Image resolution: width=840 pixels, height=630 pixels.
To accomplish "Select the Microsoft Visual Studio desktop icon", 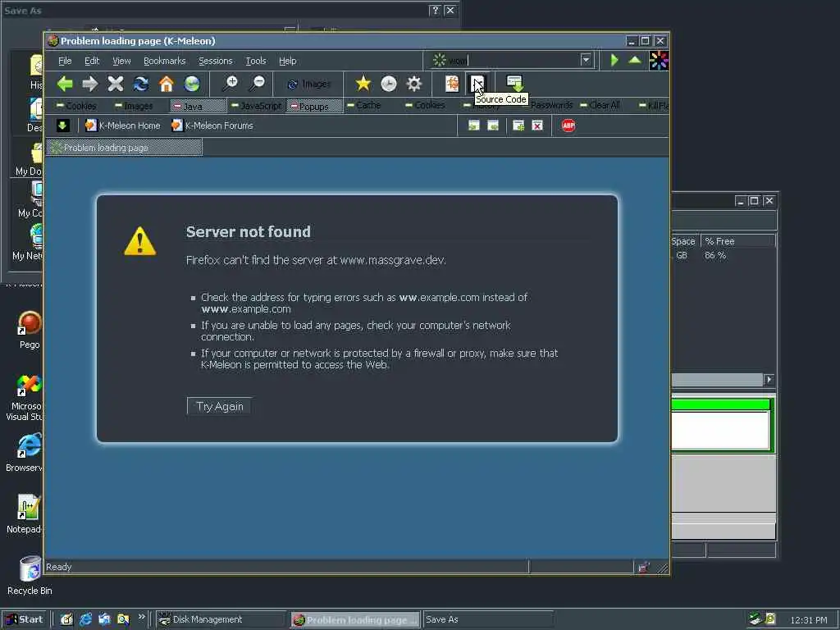I will point(25,398).
